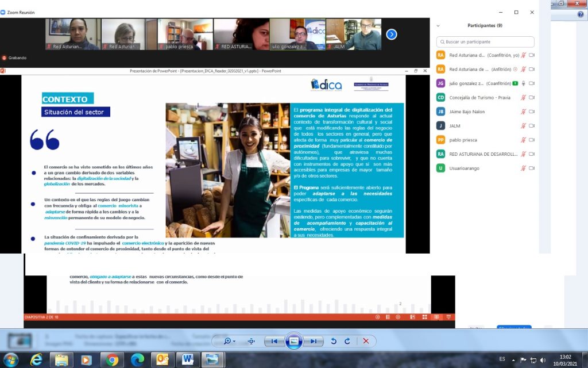Toggle camera for Usuarioarango

click(532, 168)
